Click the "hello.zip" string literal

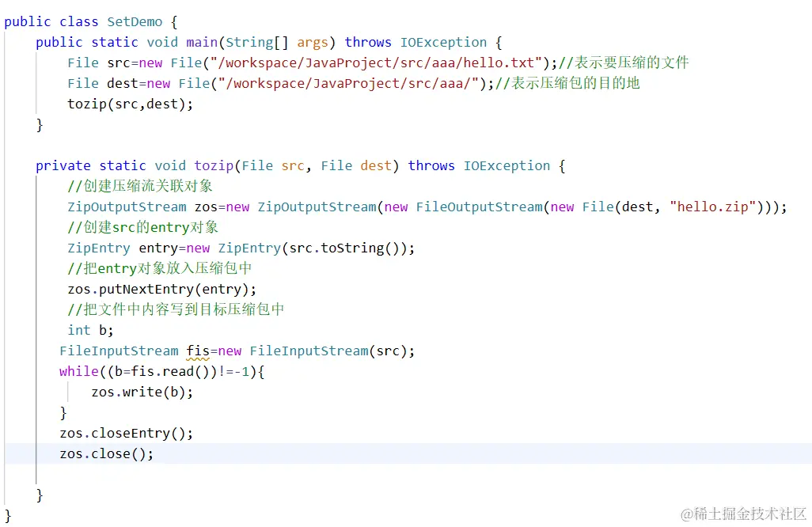point(712,207)
